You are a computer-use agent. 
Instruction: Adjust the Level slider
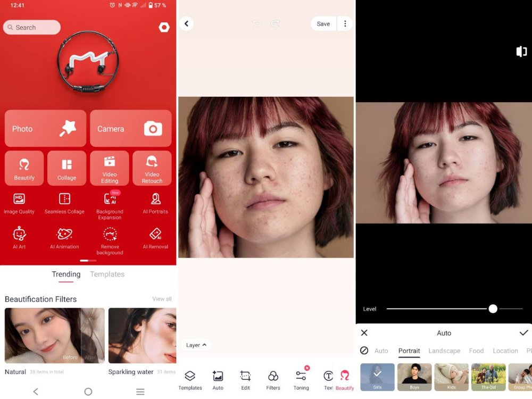(x=493, y=309)
